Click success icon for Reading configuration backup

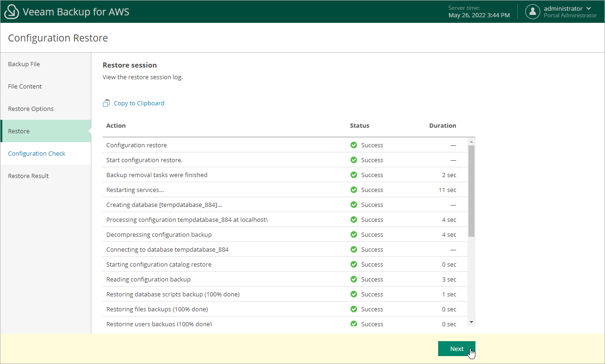coord(354,279)
